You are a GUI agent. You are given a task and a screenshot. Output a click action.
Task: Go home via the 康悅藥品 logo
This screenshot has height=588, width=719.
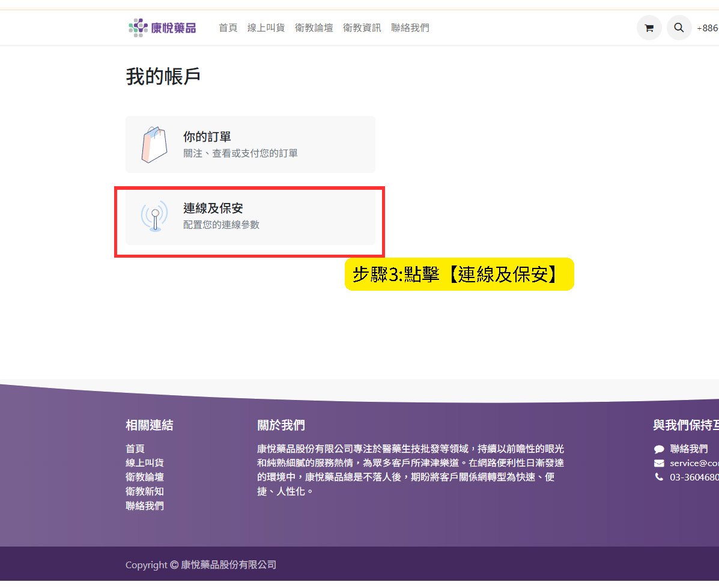point(162,28)
